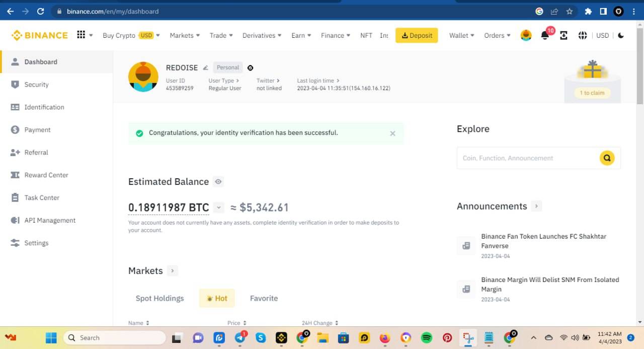Open the FC Shakhtar Fanverse announcement
Screen dimensions: 644x349
pos(543,241)
